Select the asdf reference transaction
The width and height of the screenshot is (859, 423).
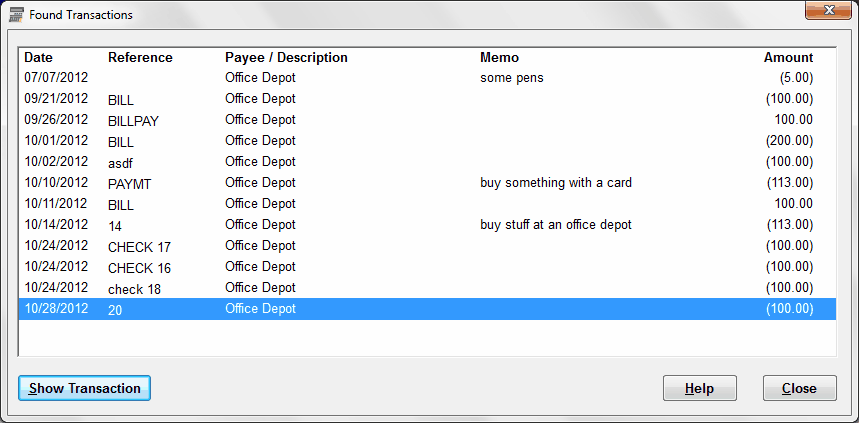tap(427, 162)
